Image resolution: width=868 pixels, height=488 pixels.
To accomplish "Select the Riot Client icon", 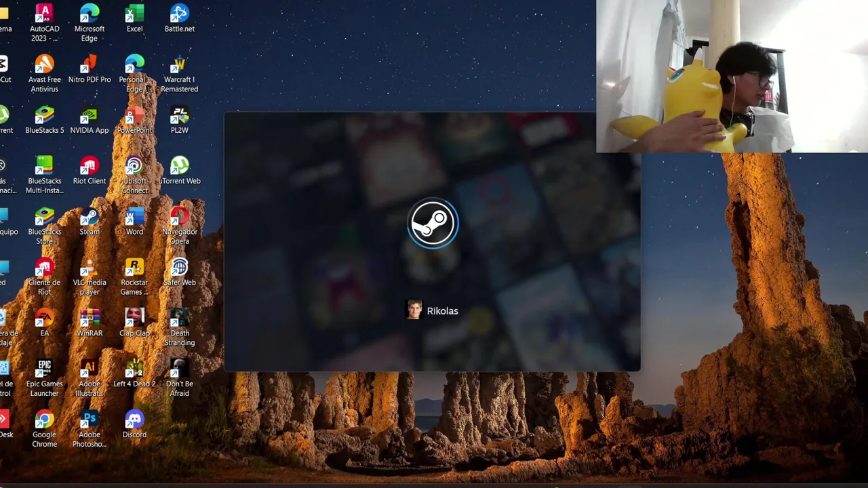I will coord(90,170).
